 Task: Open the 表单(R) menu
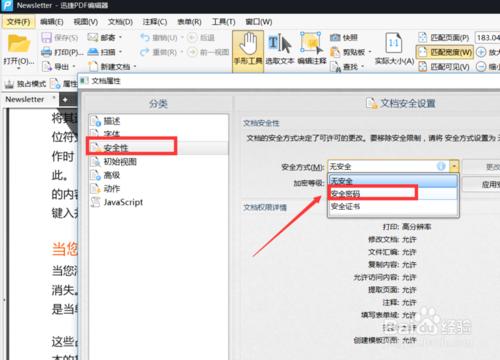(x=189, y=22)
